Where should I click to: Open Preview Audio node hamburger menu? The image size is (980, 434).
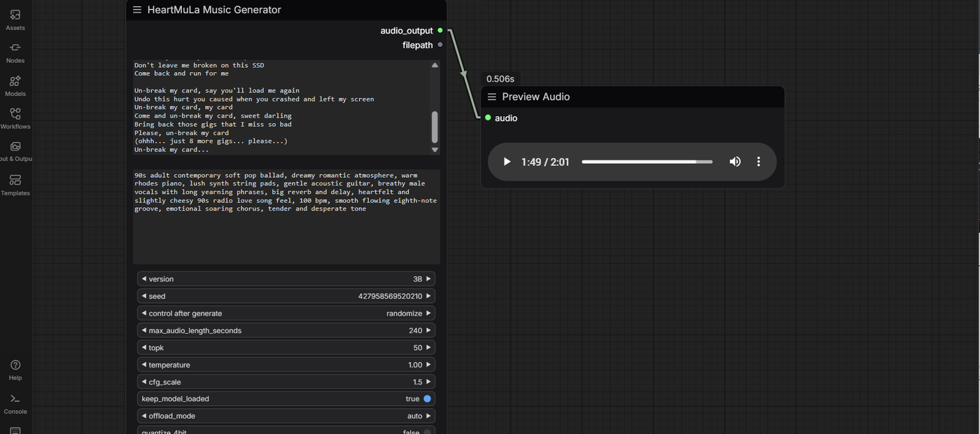click(492, 97)
